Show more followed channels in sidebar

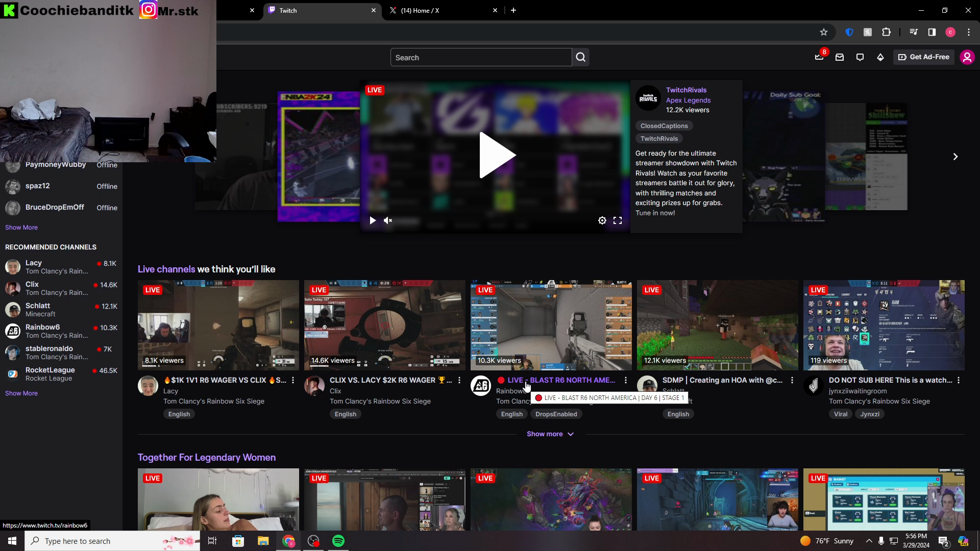pyautogui.click(x=21, y=228)
